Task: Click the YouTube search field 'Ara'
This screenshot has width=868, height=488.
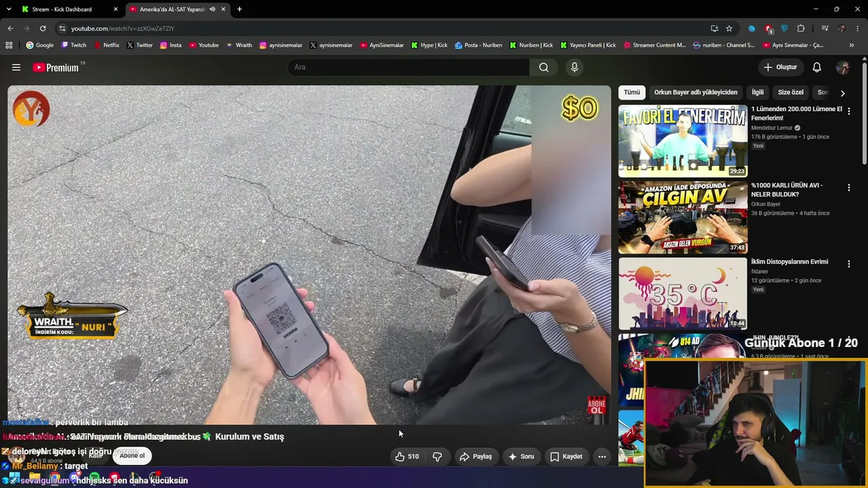Action: tap(409, 67)
